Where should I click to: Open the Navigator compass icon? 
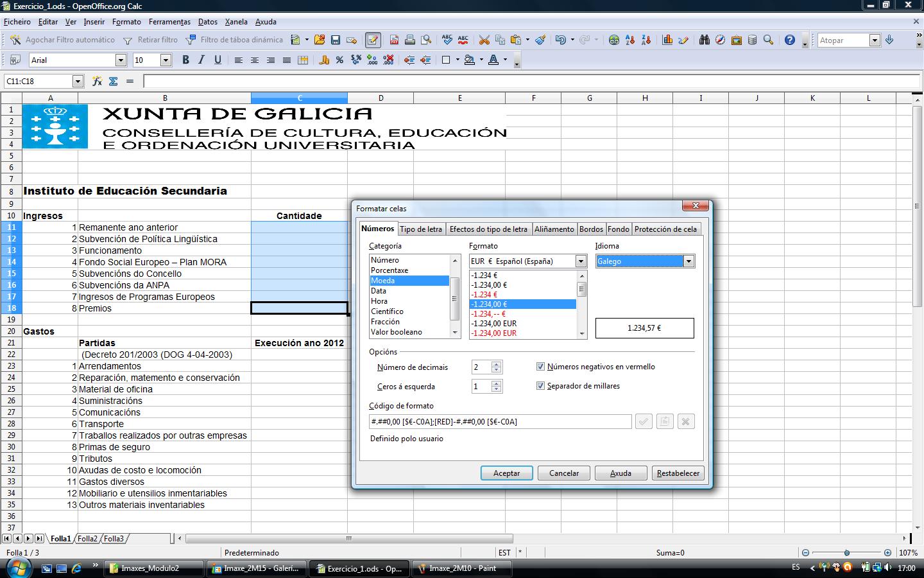(720, 40)
